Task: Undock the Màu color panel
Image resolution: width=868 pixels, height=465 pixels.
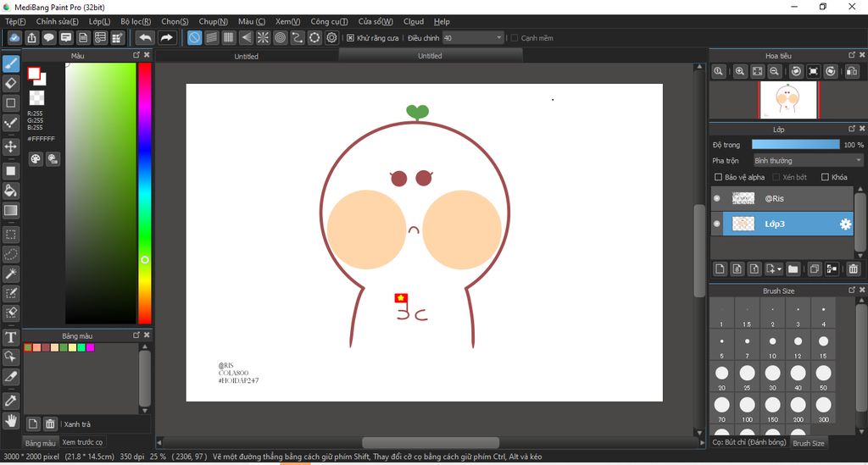Action: click(x=136, y=55)
